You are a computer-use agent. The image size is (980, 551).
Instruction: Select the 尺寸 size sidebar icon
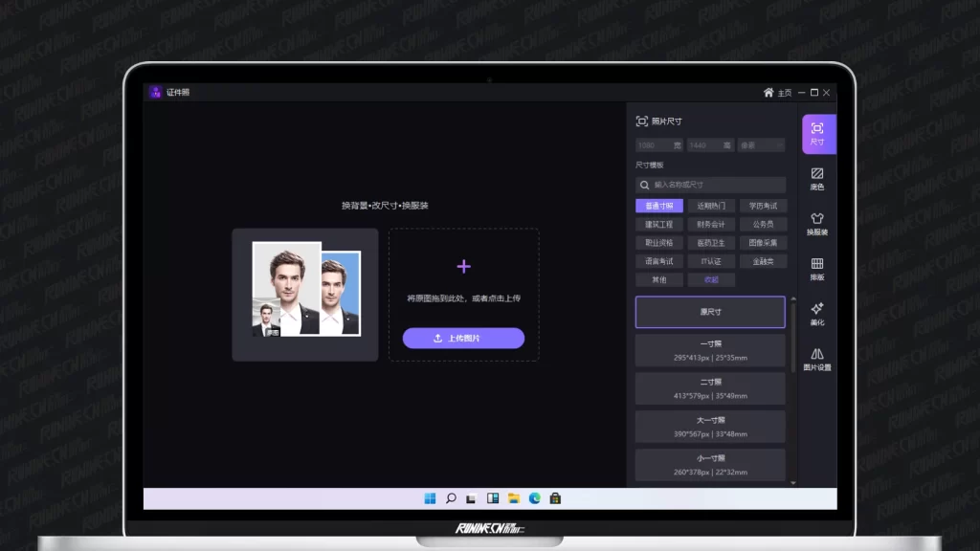(x=817, y=134)
